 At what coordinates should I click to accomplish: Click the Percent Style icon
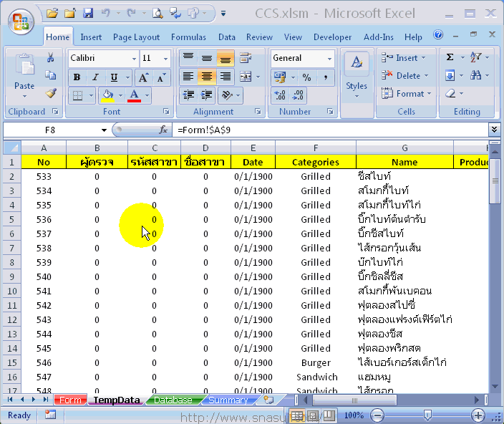(306, 77)
